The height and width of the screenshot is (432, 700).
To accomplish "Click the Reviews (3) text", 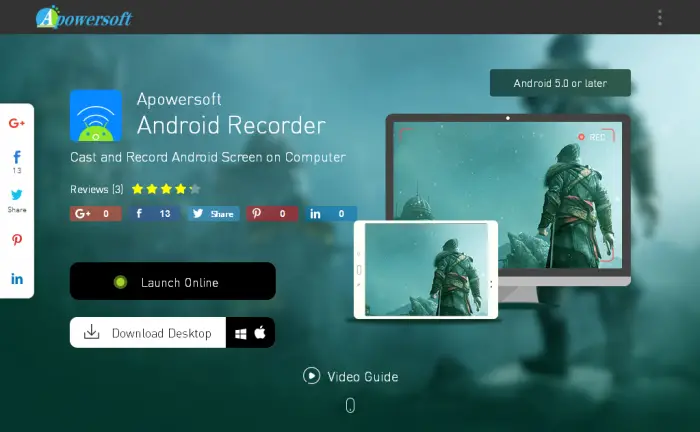I will [x=96, y=189].
